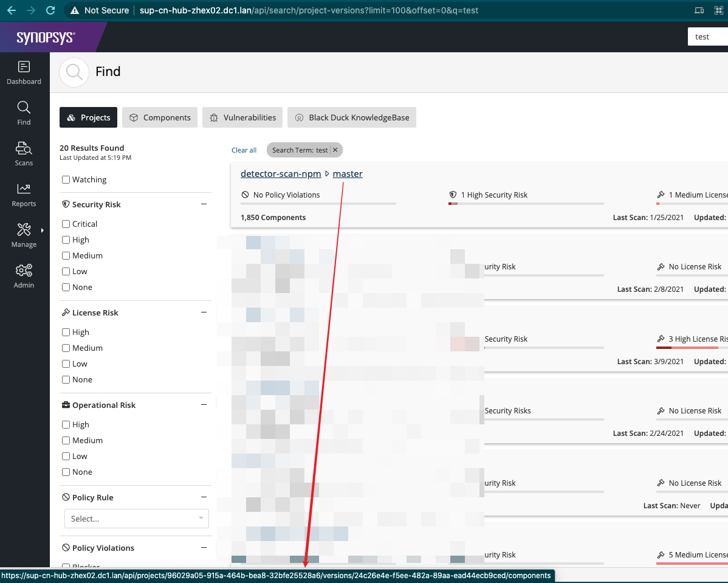This screenshot has width=728, height=583.
Task: Click the 3 High License Risk bar
Action: pyautogui.click(x=692, y=348)
